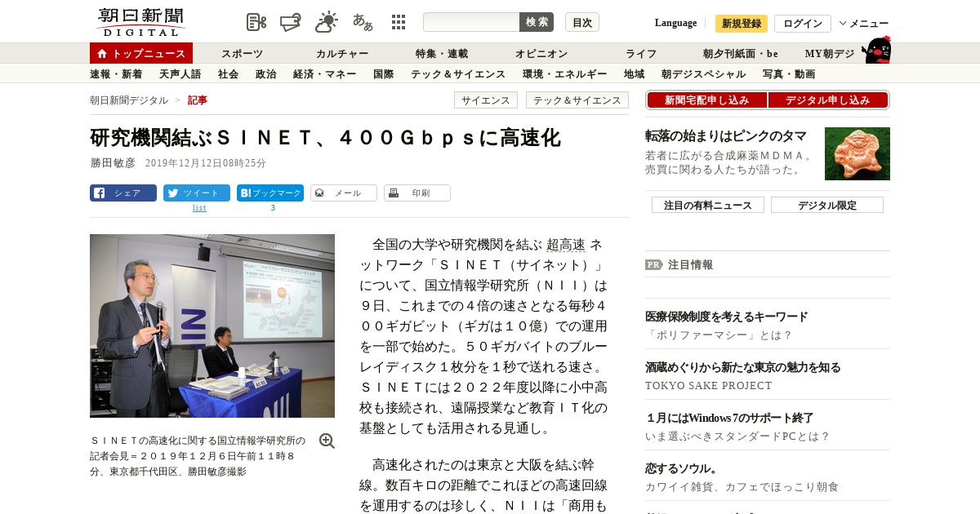Click the bookmark count 3 link
This screenshot has width=980, height=514.
(x=273, y=208)
